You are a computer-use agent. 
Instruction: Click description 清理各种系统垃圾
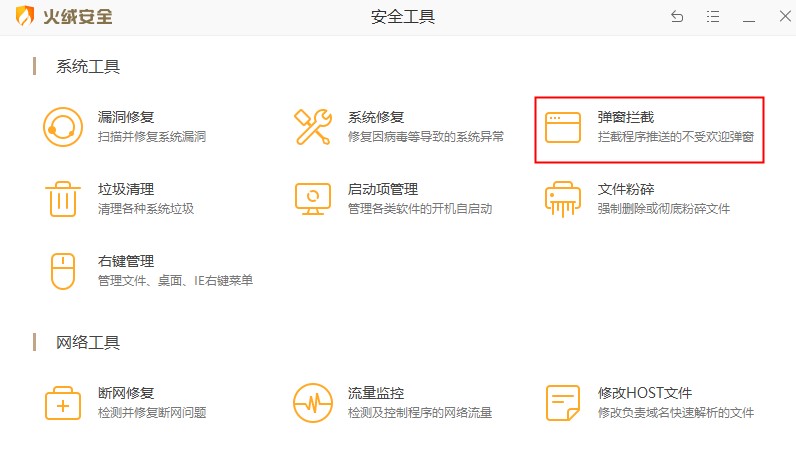point(146,209)
